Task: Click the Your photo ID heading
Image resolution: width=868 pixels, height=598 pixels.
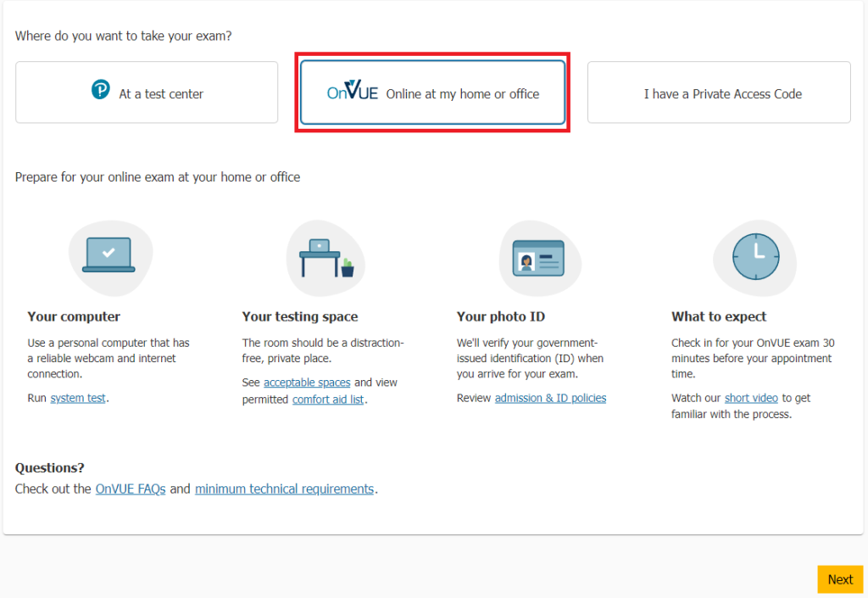Action: coord(501,316)
